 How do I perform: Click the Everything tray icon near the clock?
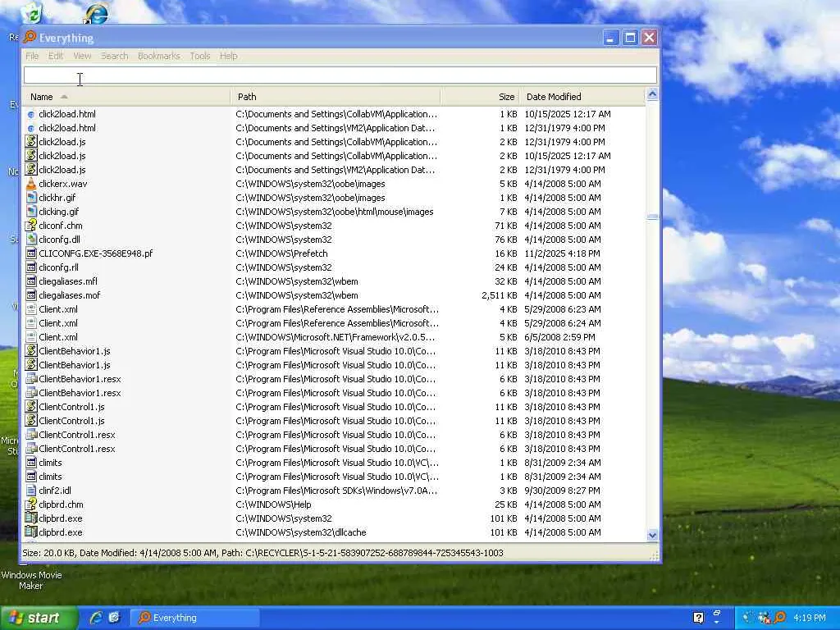pos(780,618)
